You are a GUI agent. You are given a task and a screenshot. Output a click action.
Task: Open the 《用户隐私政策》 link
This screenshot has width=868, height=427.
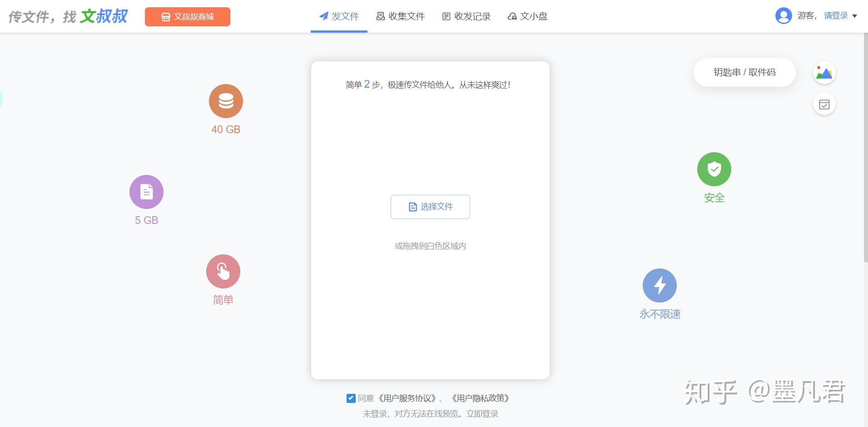tap(481, 398)
